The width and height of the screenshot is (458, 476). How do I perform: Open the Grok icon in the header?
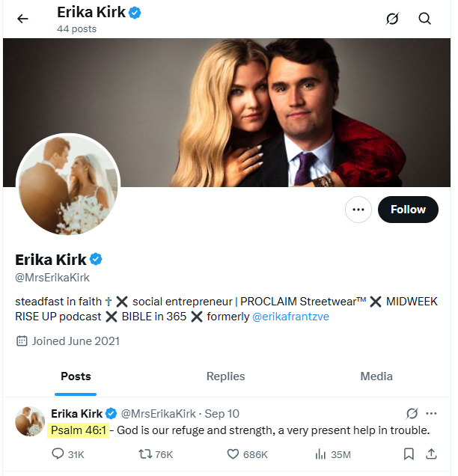point(392,19)
